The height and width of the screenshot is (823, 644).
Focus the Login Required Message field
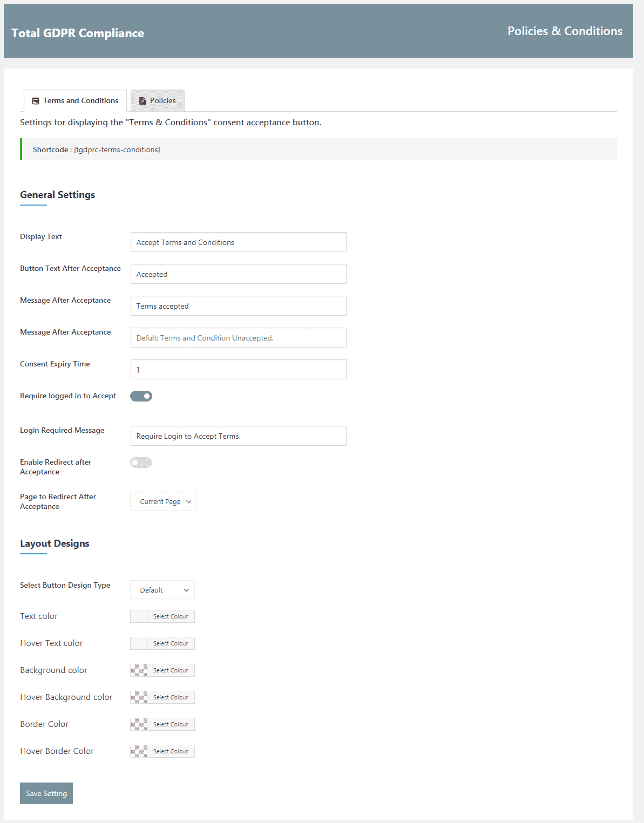point(239,436)
